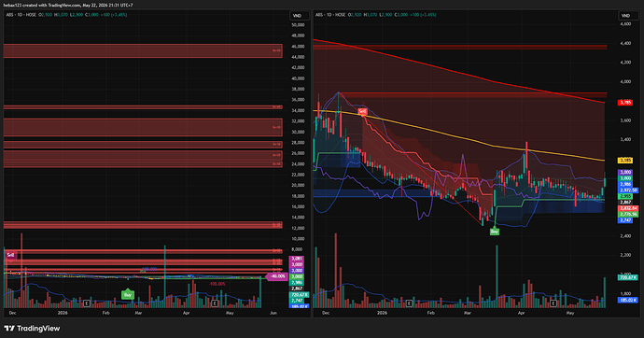644x338 pixels.
Task: Click the Feb label on right time axis
Action: pos(430,313)
